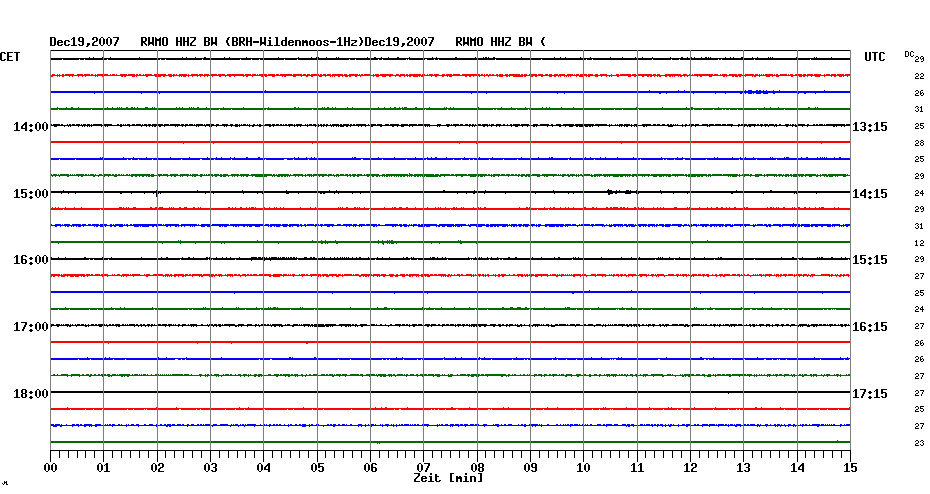Select the UTC time zone label

[874, 57]
